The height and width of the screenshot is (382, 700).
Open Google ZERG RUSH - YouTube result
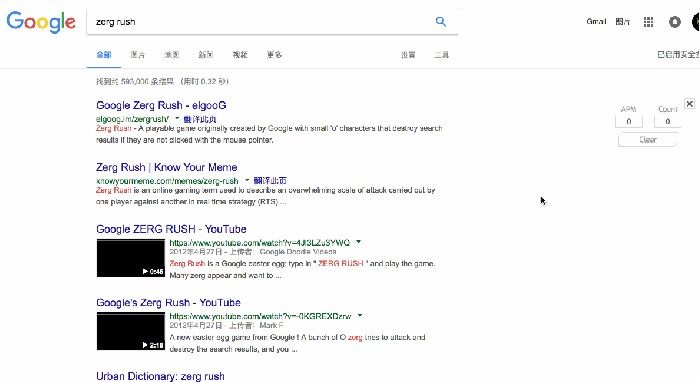coord(171,229)
